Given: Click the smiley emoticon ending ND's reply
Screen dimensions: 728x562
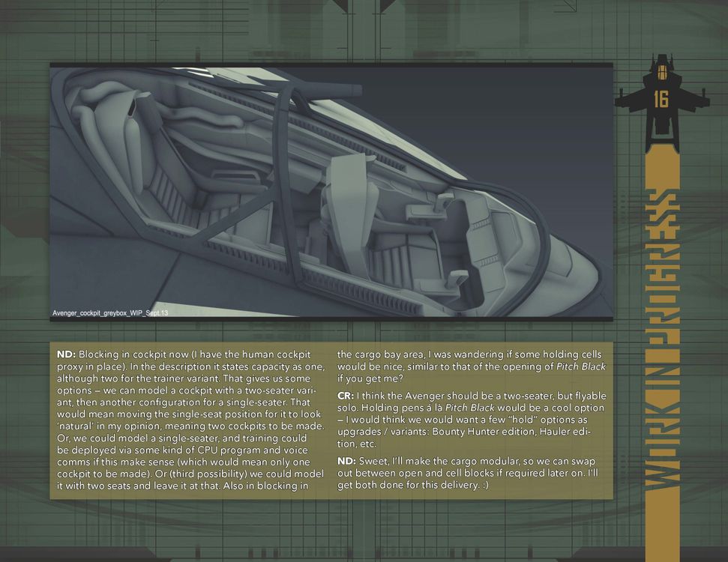Looking at the screenshot, I should click(485, 486).
